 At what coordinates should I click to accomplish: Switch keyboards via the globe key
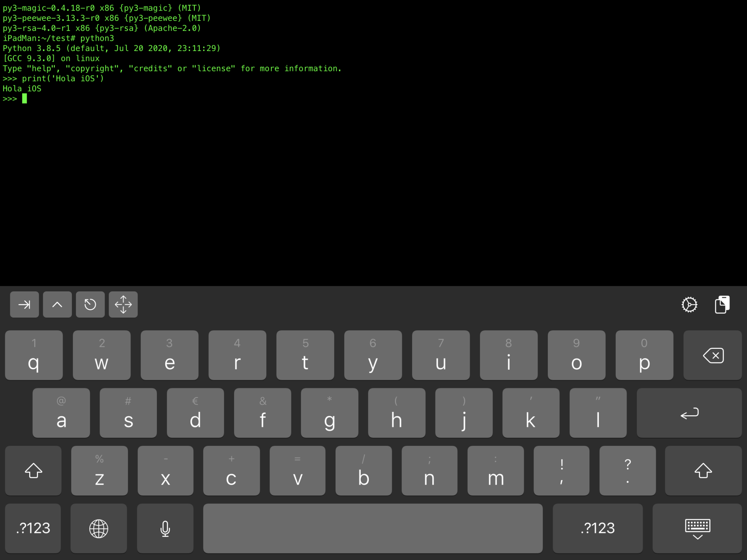coord(98,528)
